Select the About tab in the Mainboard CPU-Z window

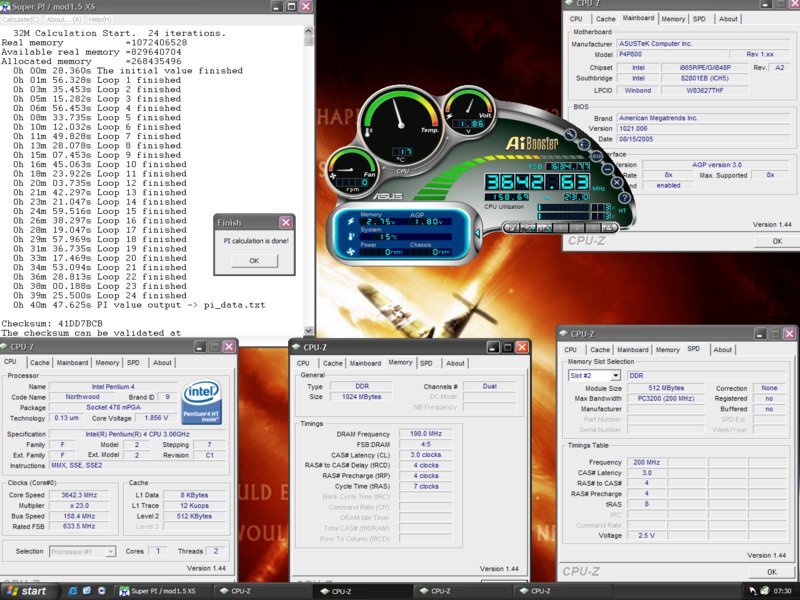pos(728,19)
